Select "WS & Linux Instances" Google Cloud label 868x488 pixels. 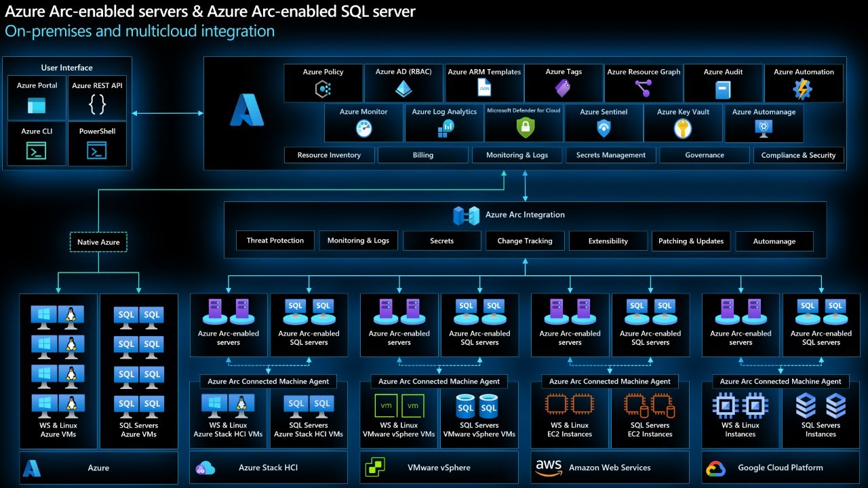click(741, 430)
